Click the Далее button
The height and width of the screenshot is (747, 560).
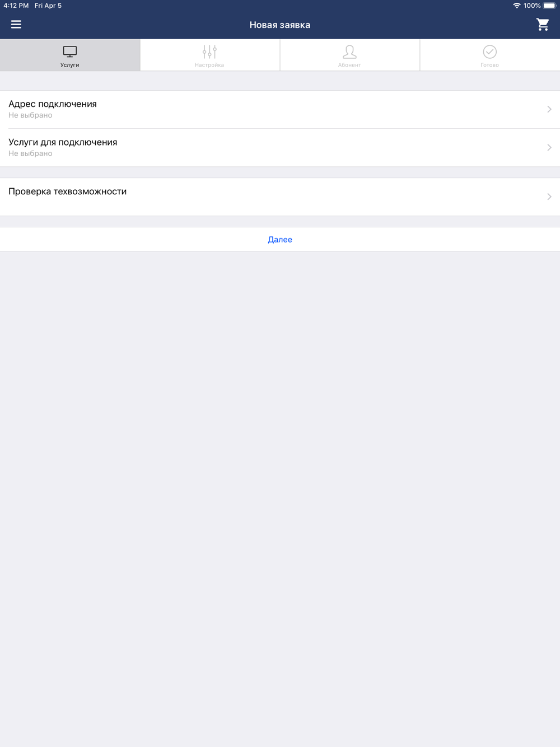tap(280, 240)
